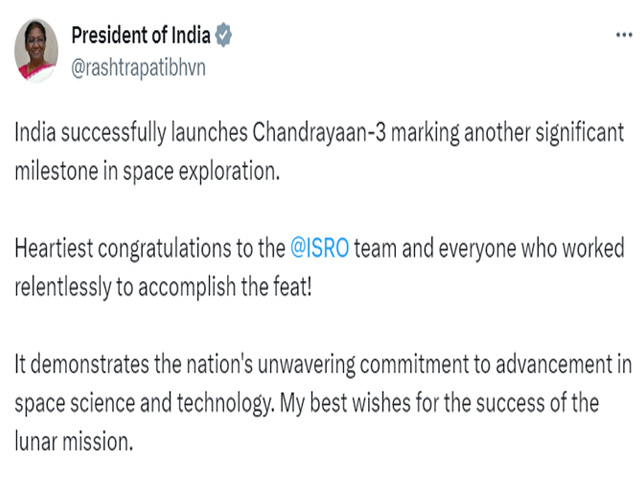This screenshot has height=480, width=640.
Task: Open the President of India profile picture
Action: (36, 51)
